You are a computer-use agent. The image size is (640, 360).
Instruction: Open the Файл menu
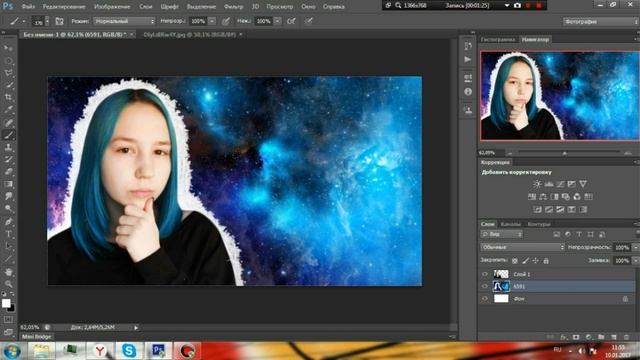(28, 7)
